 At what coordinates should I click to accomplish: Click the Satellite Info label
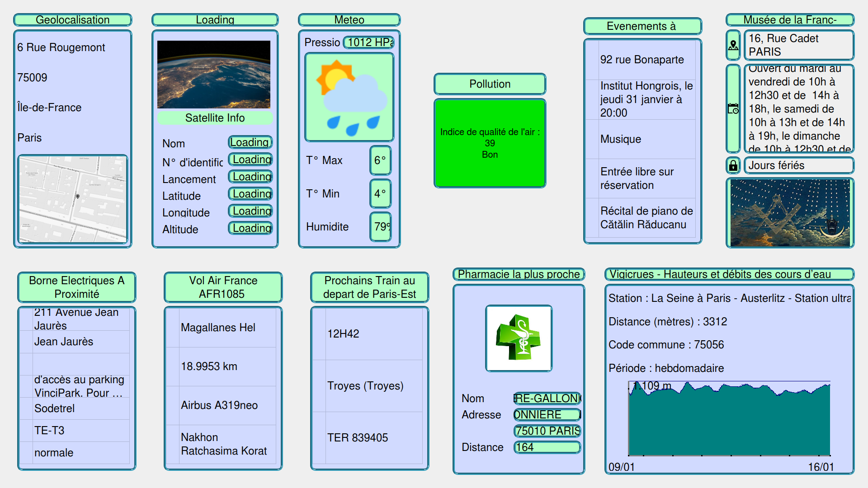(215, 118)
